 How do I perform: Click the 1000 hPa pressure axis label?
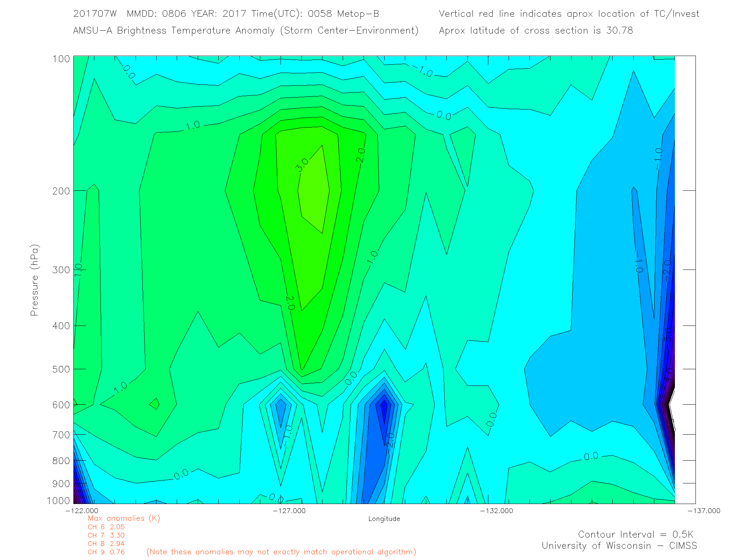pyautogui.click(x=58, y=500)
